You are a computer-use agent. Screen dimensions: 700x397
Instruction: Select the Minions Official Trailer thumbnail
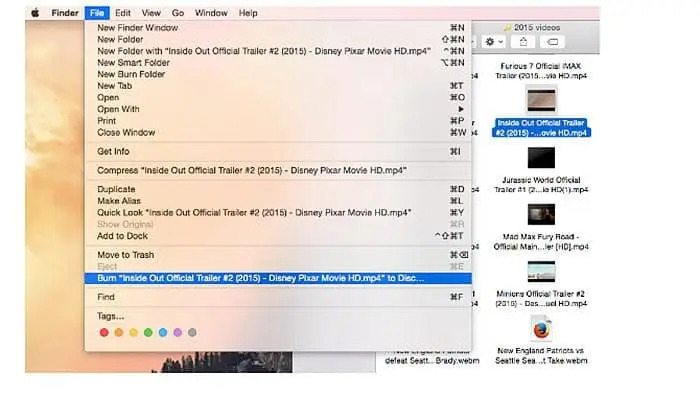541,272
